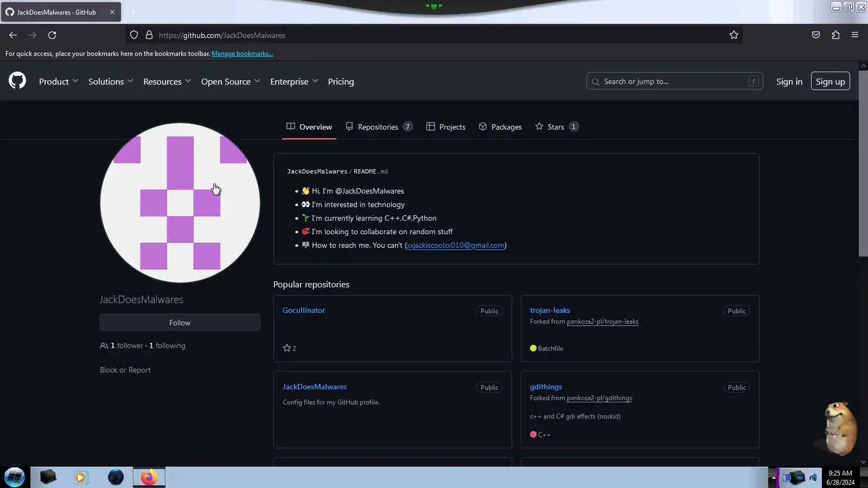Viewport: 868px width, 488px height.
Task: Focus the Search or jump to field
Action: tap(675, 81)
